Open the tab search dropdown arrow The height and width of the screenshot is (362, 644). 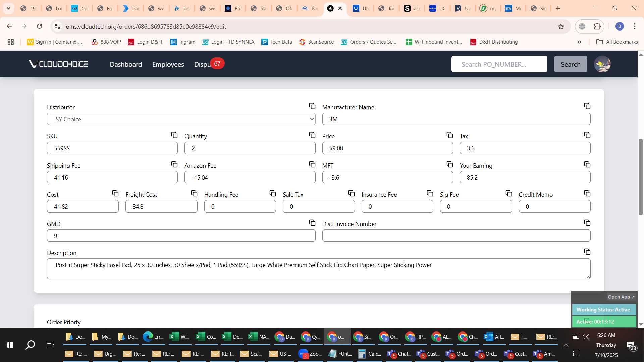(x=8, y=8)
